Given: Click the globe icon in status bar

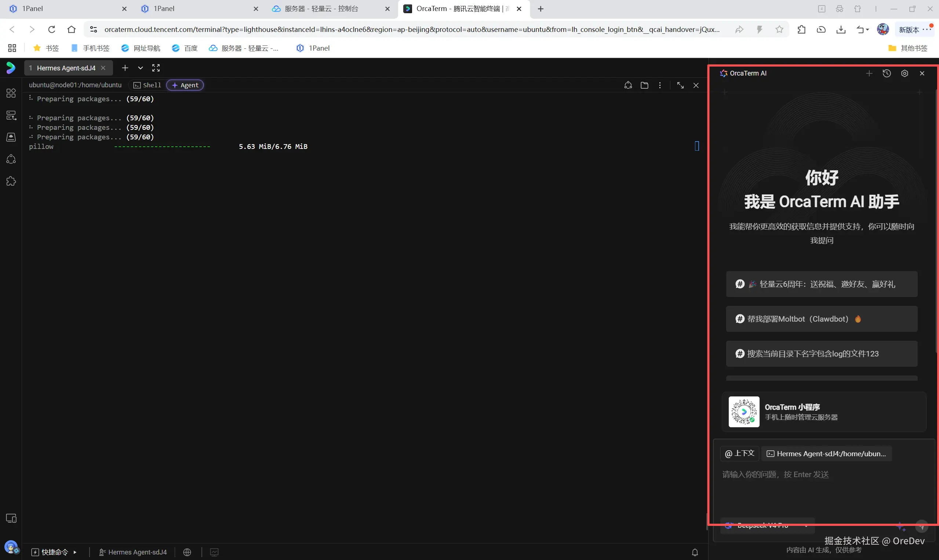Looking at the screenshot, I should pyautogui.click(x=187, y=552).
